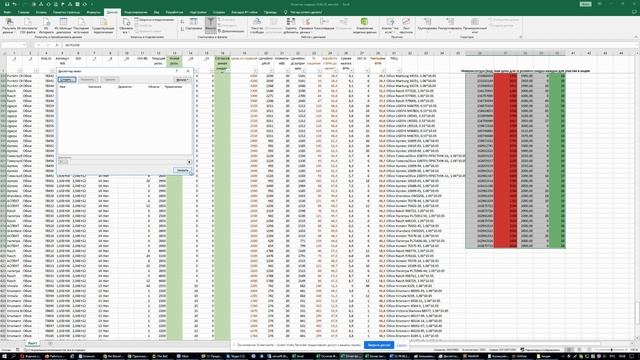Image resolution: width=640 pixels, height=360 pixels.
Task: Open the comments icon below window controls
Action: pos(634,12)
